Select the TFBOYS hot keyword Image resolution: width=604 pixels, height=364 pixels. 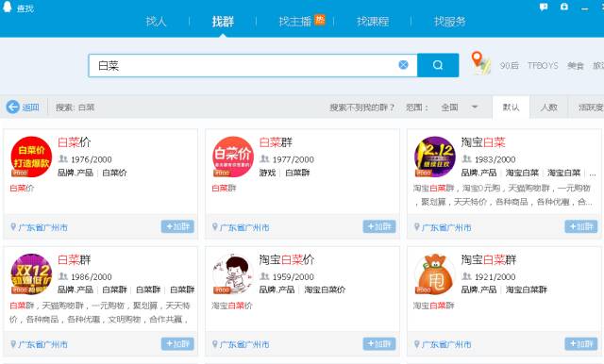click(x=543, y=65)
